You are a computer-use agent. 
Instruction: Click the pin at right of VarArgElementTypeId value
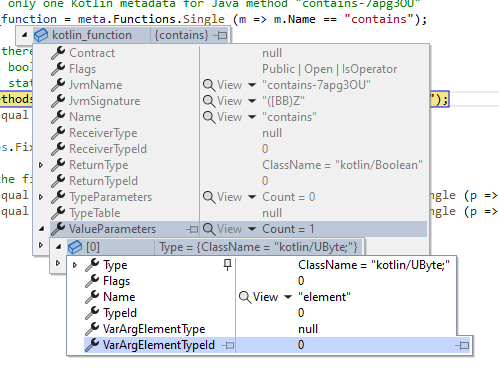click(x=462, y=345)
